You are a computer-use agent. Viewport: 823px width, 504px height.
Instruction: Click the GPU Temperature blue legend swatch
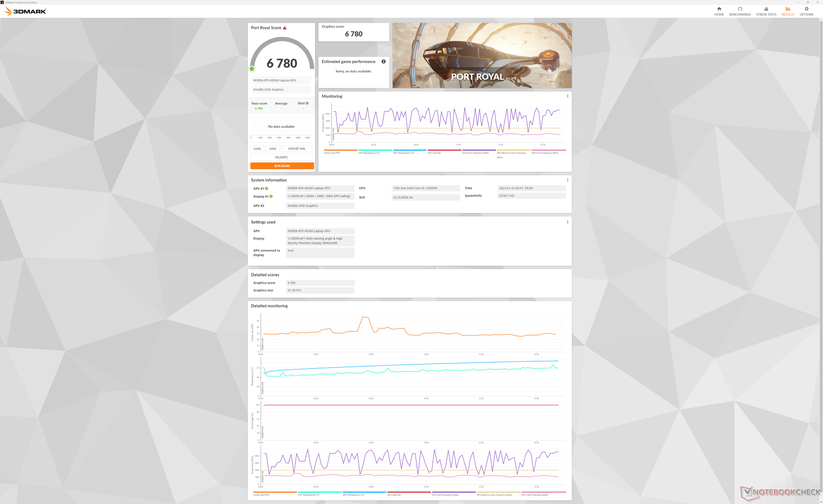(409, 150)
